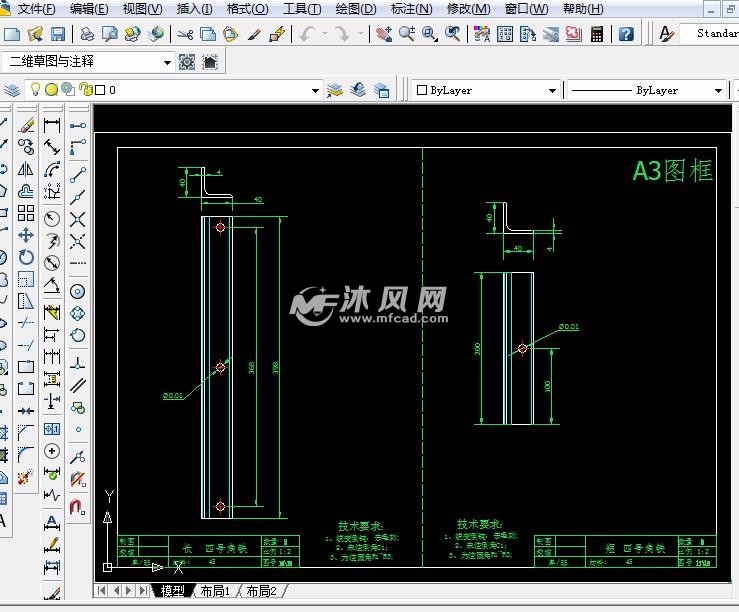Jump to first layout tab arrow
Viewport: 739px width, 612px height.
[x=102, y=590]
